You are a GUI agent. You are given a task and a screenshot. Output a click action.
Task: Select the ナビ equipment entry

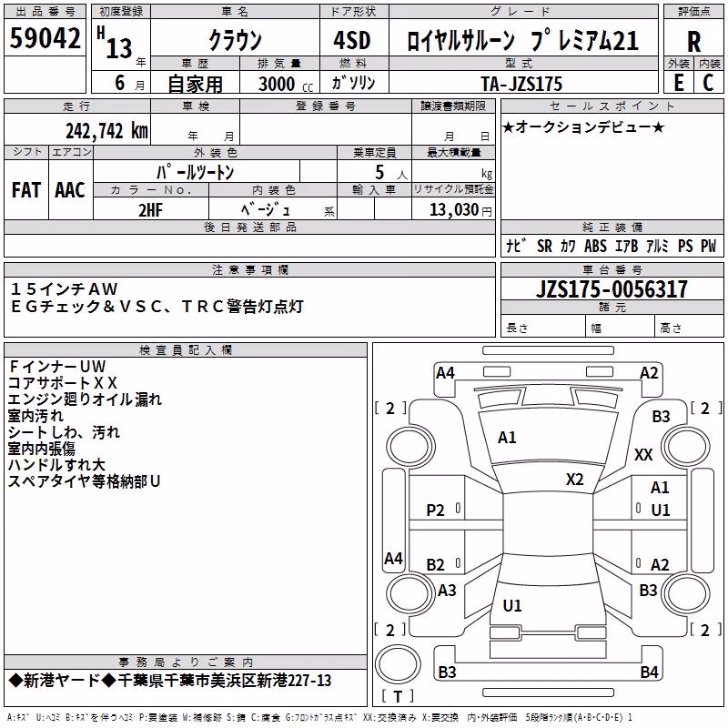(516, 246)
